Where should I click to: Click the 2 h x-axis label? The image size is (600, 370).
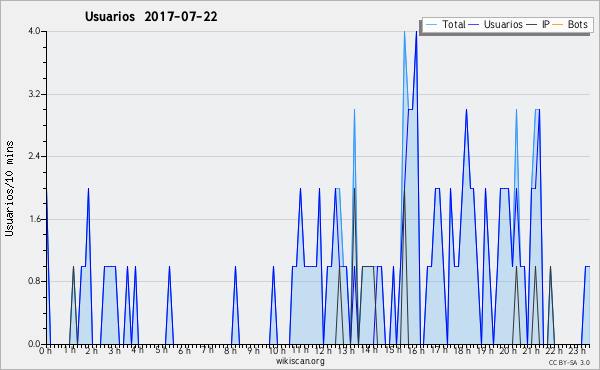point(91,351)
